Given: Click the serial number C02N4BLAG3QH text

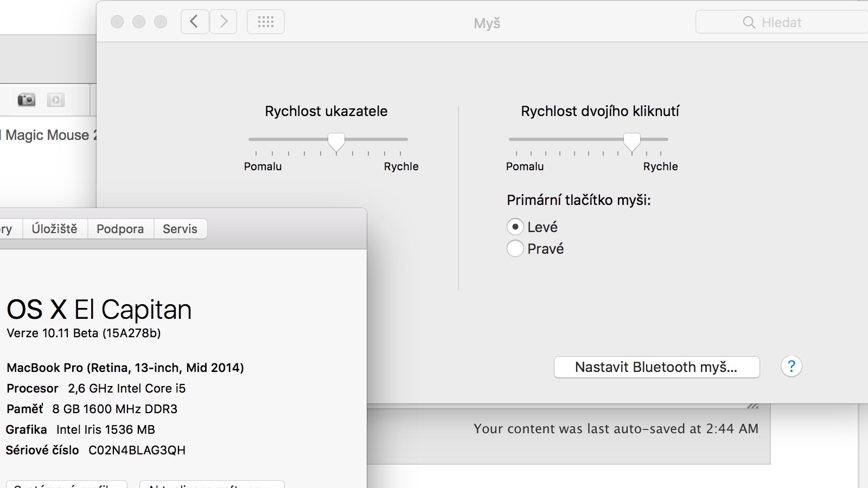Looking at the screenshot, I should click(137, 450).
